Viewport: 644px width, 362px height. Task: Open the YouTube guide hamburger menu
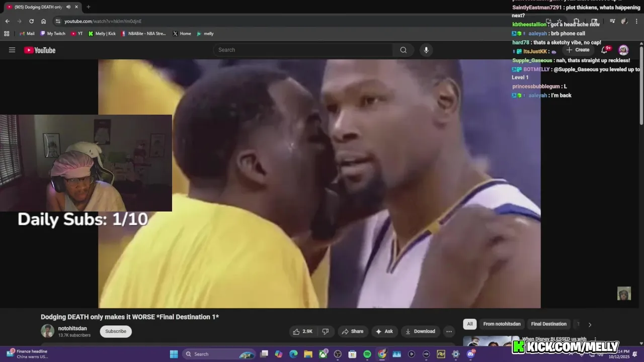(x=12, y=50)
